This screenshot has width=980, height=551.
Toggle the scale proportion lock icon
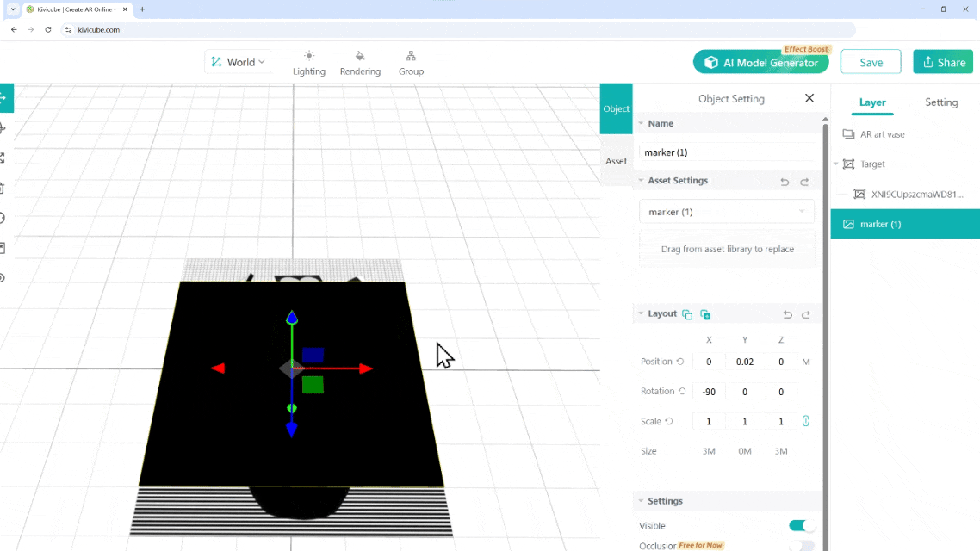point(806,421)
